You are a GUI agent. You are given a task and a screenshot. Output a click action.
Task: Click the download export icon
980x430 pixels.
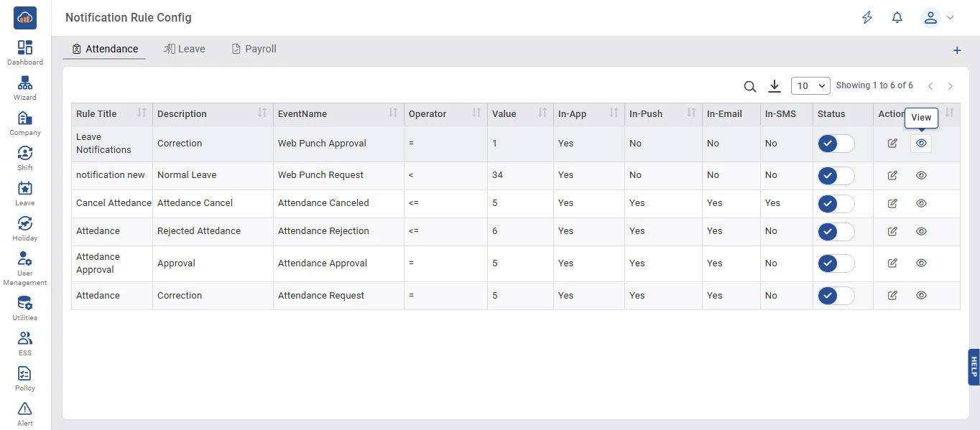[774, 86]
